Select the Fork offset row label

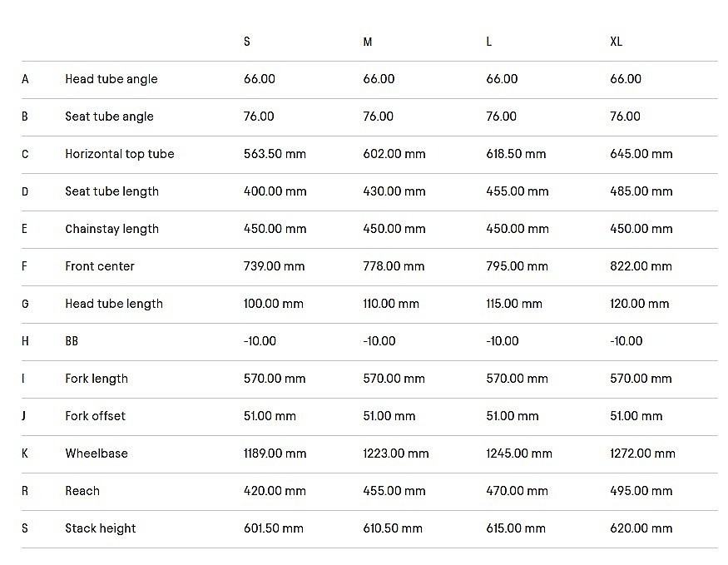(x=95, y=416)
